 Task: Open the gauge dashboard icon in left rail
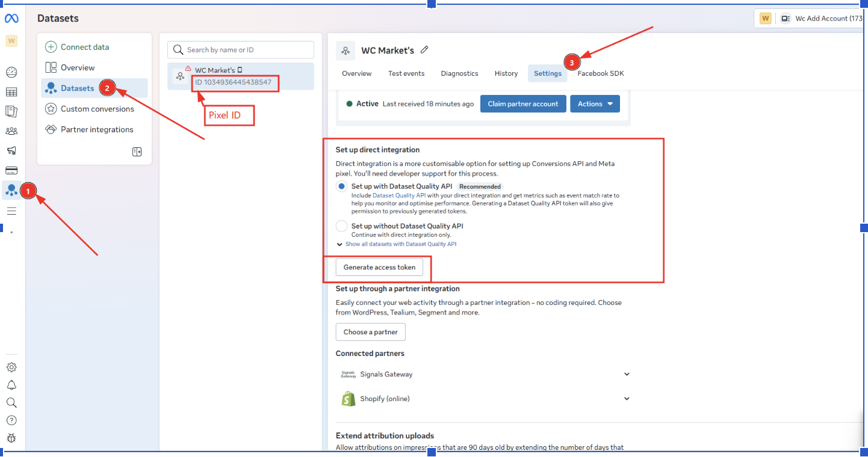[x=11, y=72]
